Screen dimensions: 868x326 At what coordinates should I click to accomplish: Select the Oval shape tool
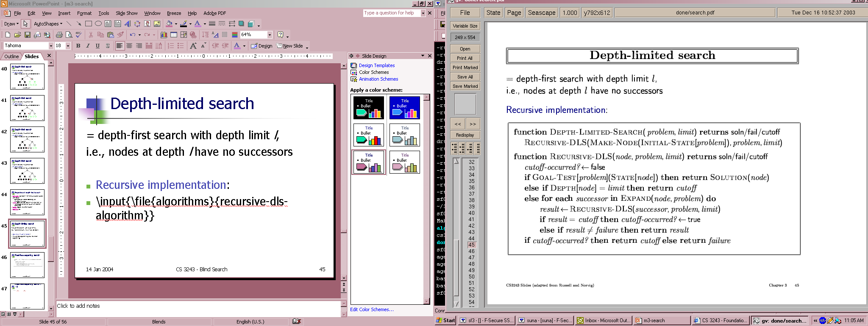click(x=98, y=24)
